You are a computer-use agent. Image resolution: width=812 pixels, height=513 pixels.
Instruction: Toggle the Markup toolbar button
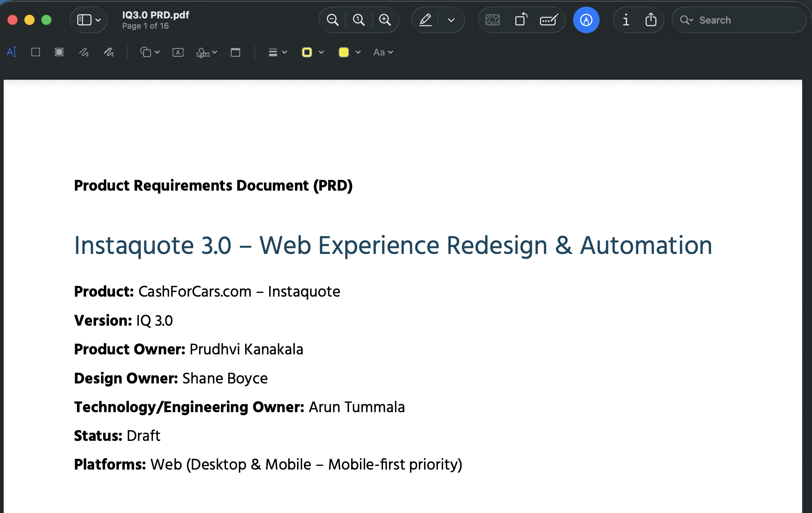(x=586, y=20)
